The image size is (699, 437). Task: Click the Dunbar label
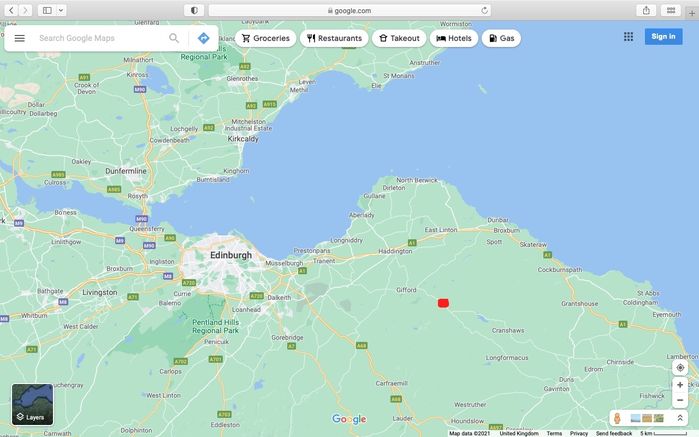(x=498, y=220)
